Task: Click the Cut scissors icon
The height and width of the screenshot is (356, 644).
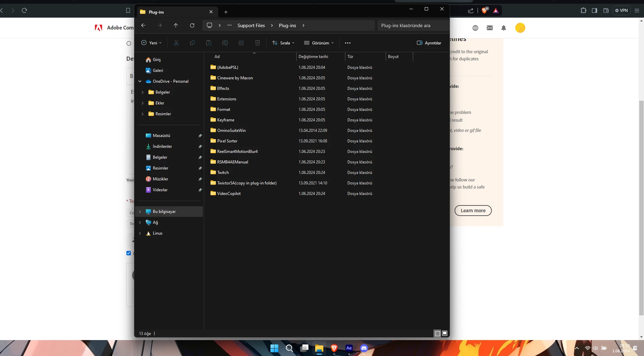Action: tap(176, 43)
